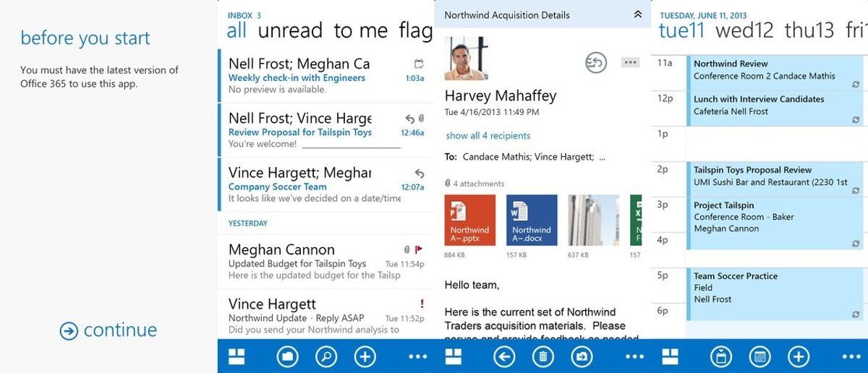Open the calendar month view grid icon

click(759, 356)
